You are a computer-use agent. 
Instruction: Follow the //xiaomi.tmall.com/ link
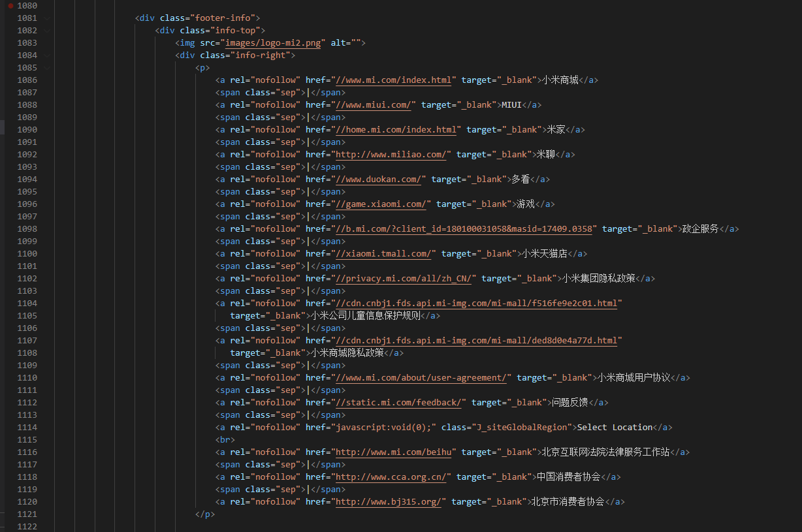pyautogui.click(x=383, y=253)
